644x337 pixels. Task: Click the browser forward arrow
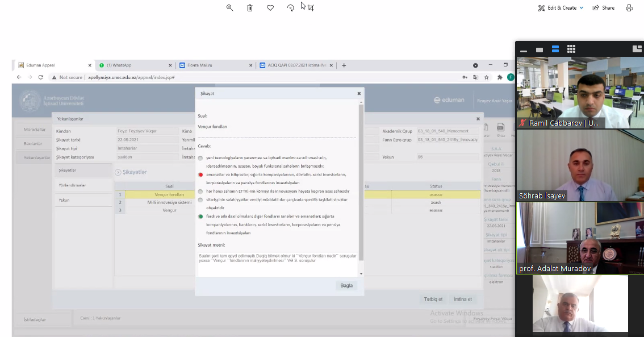30,77
